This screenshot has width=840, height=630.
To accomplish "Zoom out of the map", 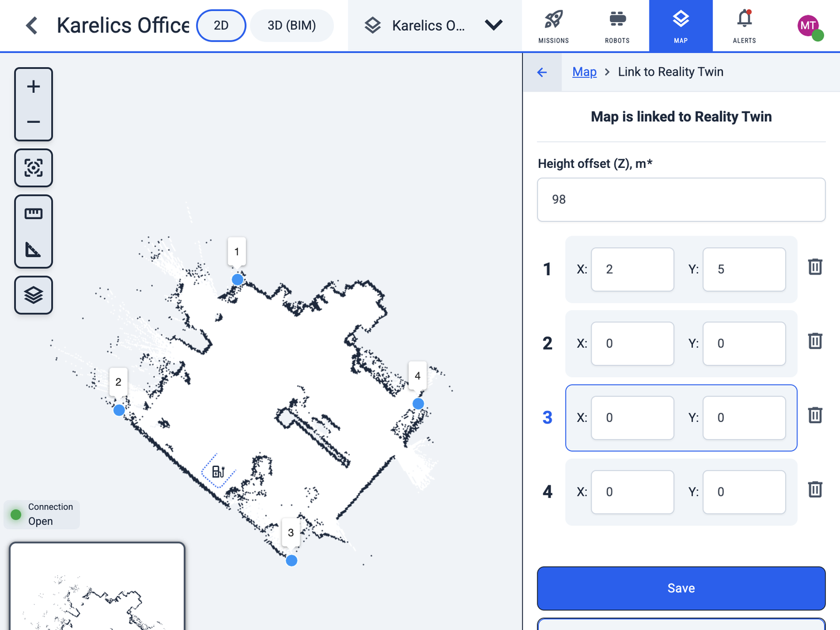I will point(34,122).
